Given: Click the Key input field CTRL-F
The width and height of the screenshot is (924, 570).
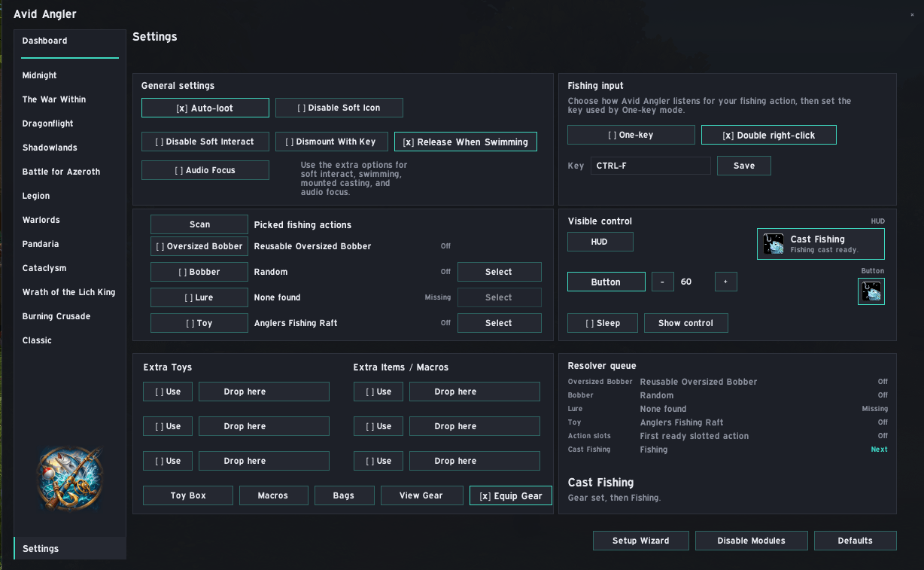Looking at the screenshot, I should click(x=651, y=166).
